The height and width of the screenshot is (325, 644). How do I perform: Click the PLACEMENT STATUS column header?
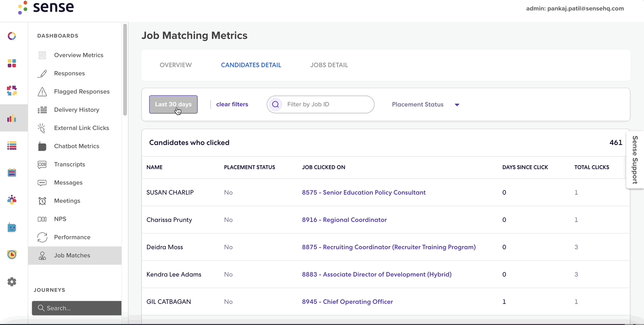click(x=250, y=168)
